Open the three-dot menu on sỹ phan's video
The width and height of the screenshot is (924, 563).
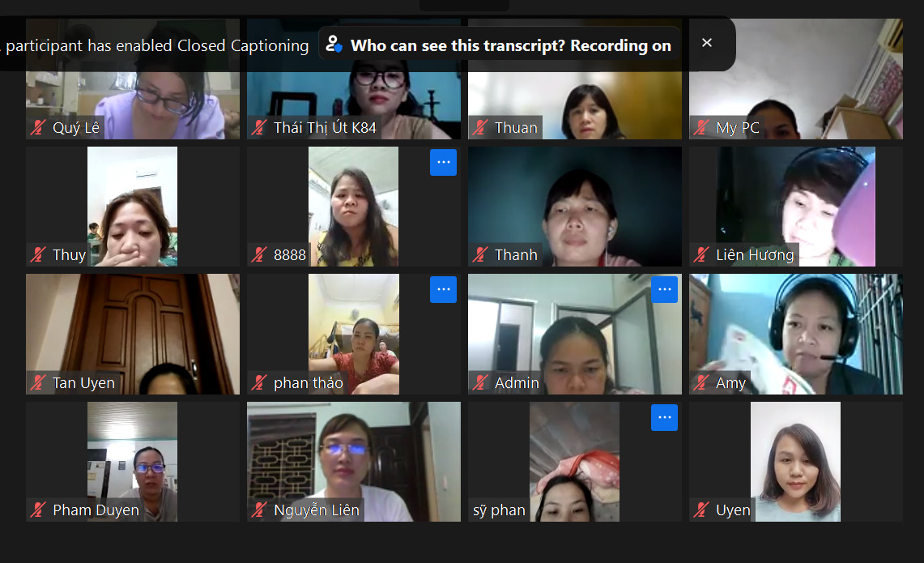point(664,417)
